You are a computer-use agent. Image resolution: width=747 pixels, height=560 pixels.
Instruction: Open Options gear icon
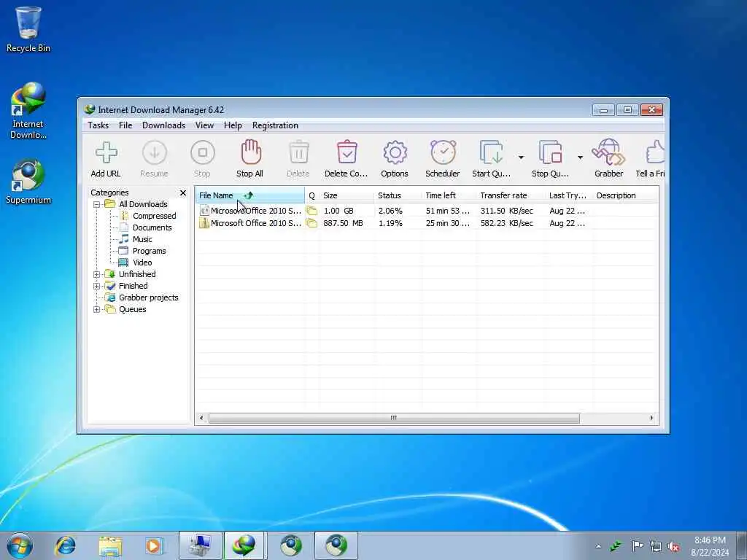tap(395, 153)
